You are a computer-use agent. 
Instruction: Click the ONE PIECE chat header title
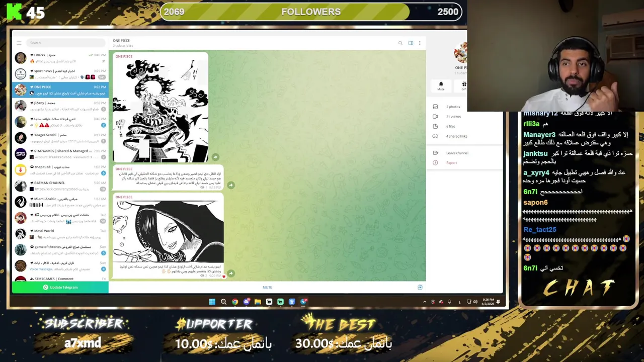pos(121,41)
